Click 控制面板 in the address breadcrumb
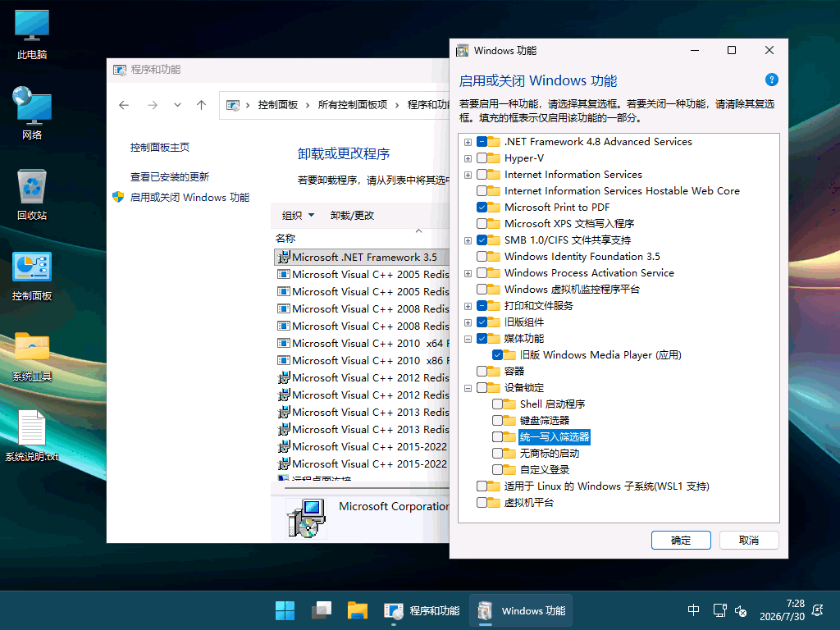Viewport: 840px width, 630px height. point(277,105)
